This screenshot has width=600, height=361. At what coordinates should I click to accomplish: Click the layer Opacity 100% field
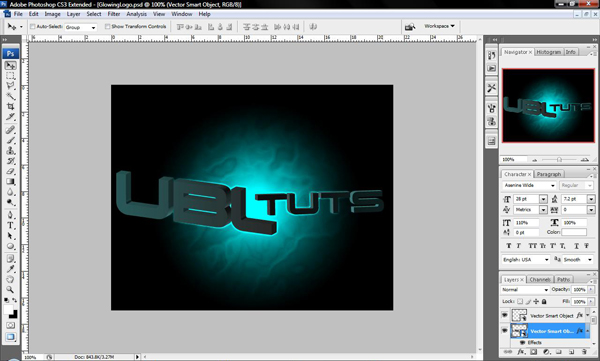click(579, 290)
